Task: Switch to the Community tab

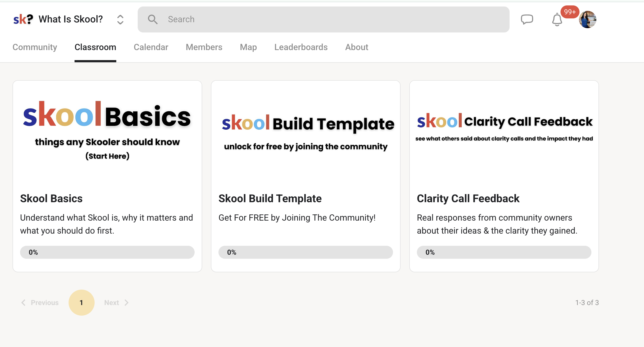Action: coord(35,47)
